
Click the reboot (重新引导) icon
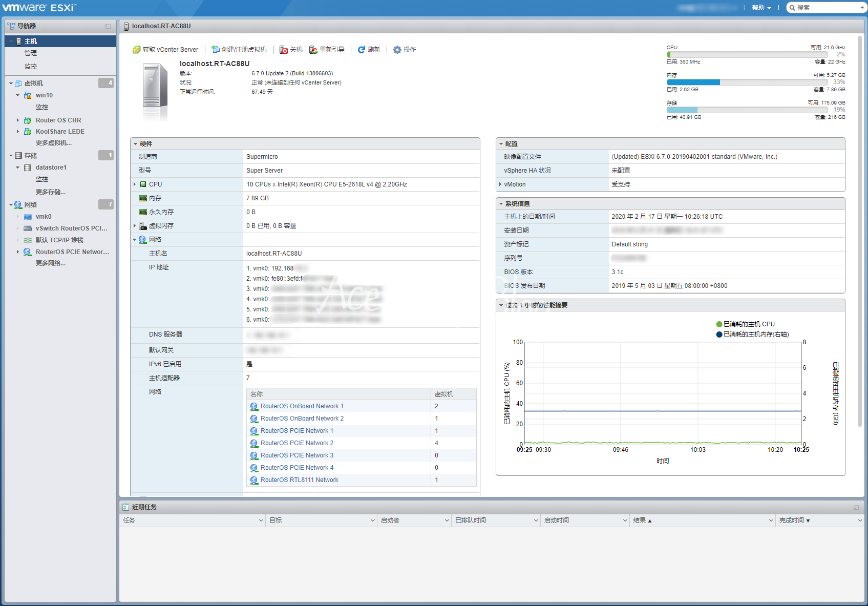click(x=313, y=50)
